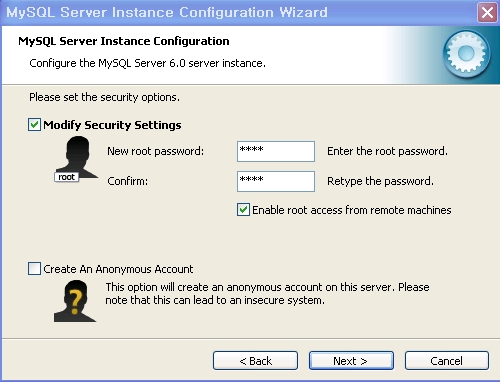The width and height of the screenshot is (500, 382).
Task: Focus the Confirm password field
Action: (276, 181)
